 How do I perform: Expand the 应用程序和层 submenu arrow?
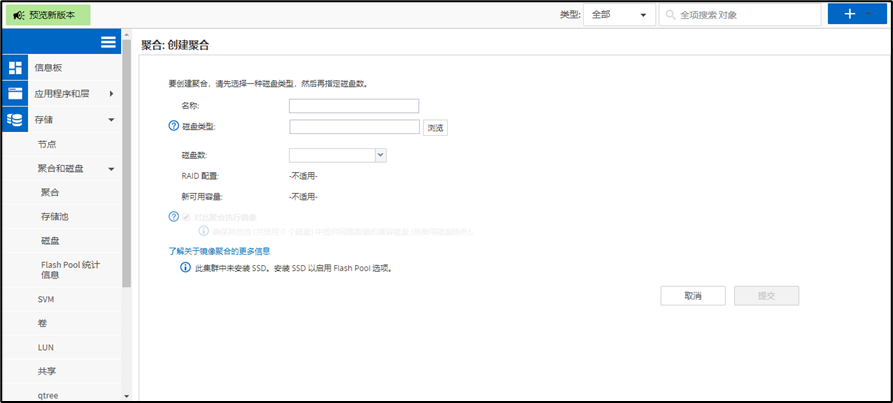(x=111, y=94)
